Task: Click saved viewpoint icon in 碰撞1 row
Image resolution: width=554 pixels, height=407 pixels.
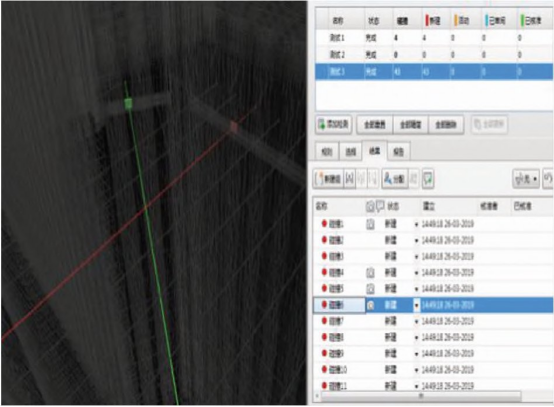Action: 370,224
